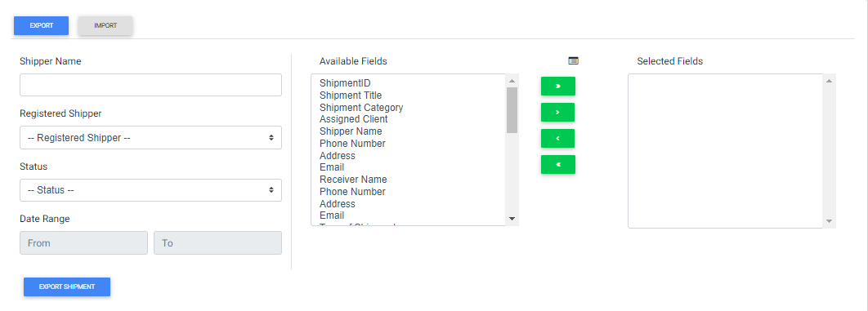
Task: Click the Available Fields scroll up arrow
Action: 512,81
